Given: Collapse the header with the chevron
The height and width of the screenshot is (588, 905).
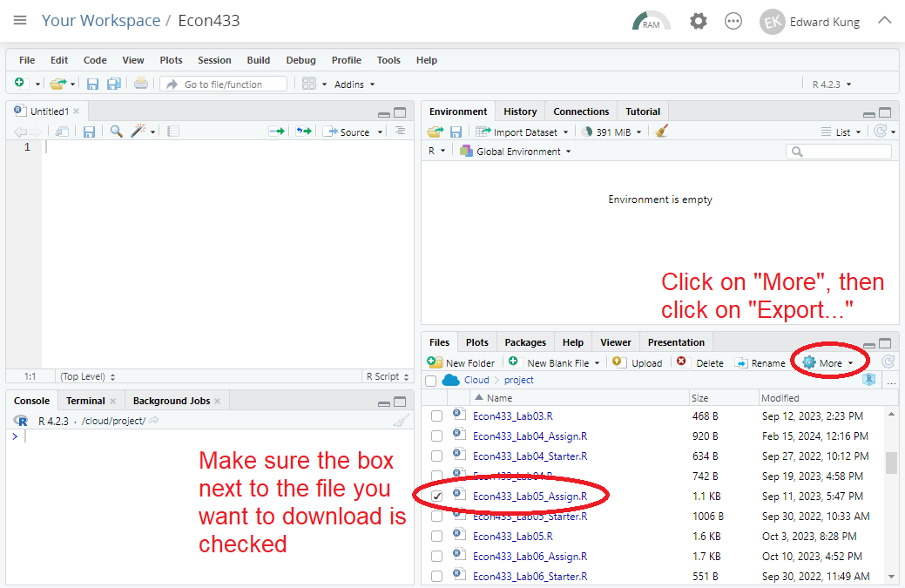Looking at the screenshot, I should pyautogui.click(x=884, y=20).
